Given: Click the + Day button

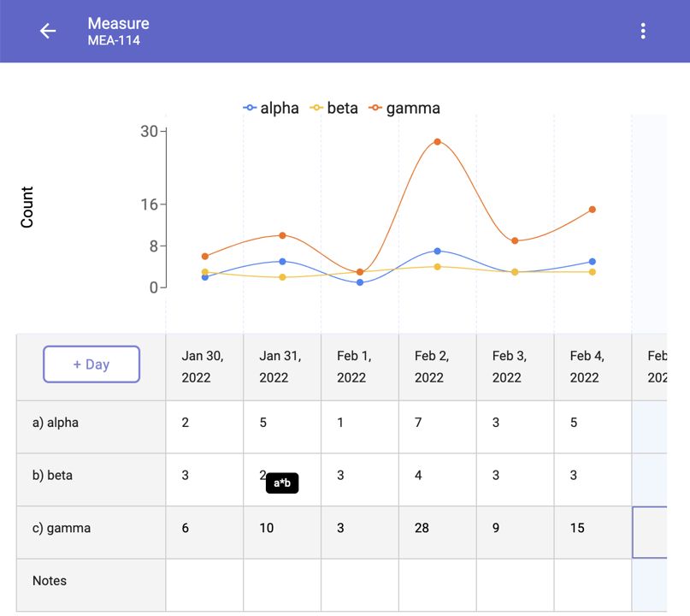Looking at the screenshot, I should (x=91, y=364).
